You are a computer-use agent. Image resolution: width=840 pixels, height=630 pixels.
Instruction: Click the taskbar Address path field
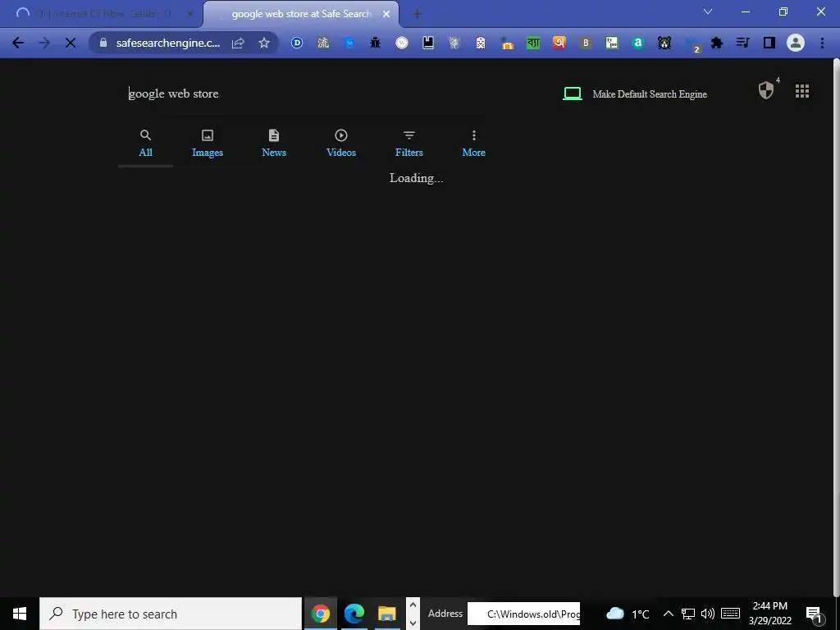tap(523, 614)
